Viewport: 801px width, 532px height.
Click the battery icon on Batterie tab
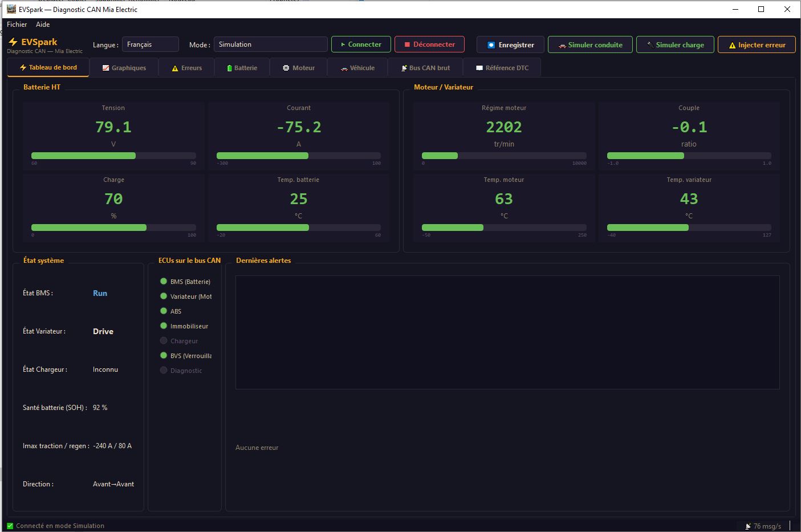[x=230, y=68]
